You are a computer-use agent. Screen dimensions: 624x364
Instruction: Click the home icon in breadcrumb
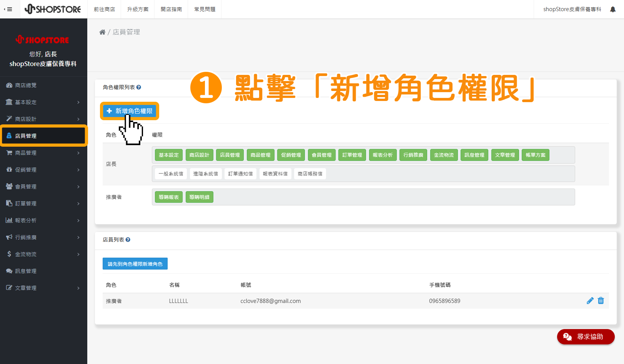(102, 32)
